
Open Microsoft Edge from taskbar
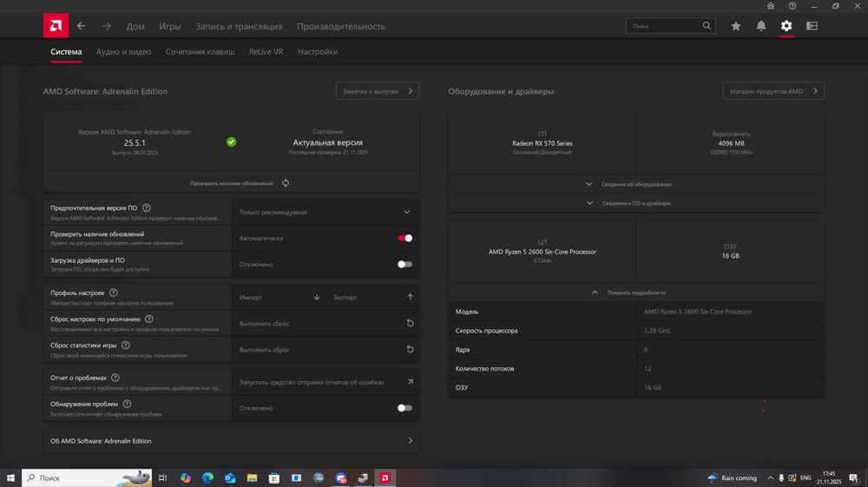207,477
